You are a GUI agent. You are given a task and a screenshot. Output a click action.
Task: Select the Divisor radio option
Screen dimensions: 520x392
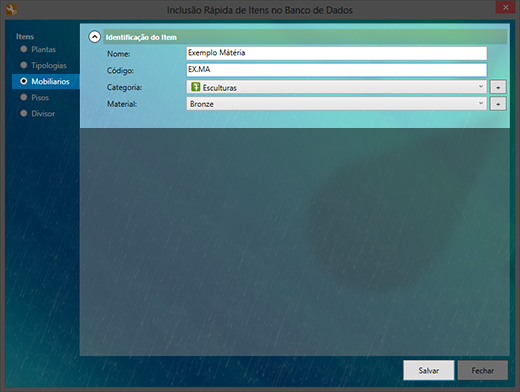tap(38, 113)
